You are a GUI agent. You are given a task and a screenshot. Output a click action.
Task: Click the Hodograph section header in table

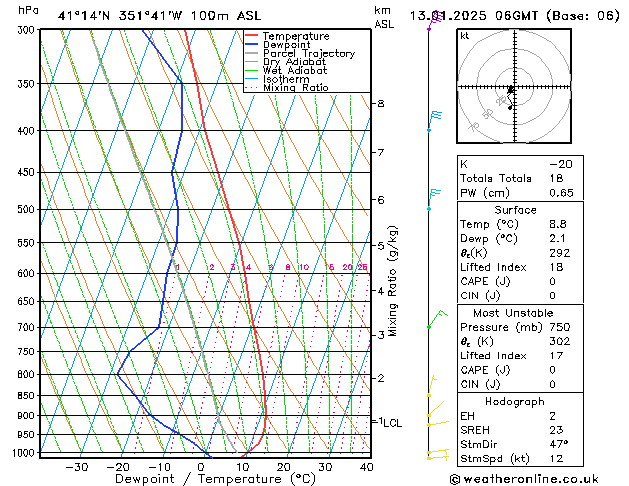coord(515,401)
